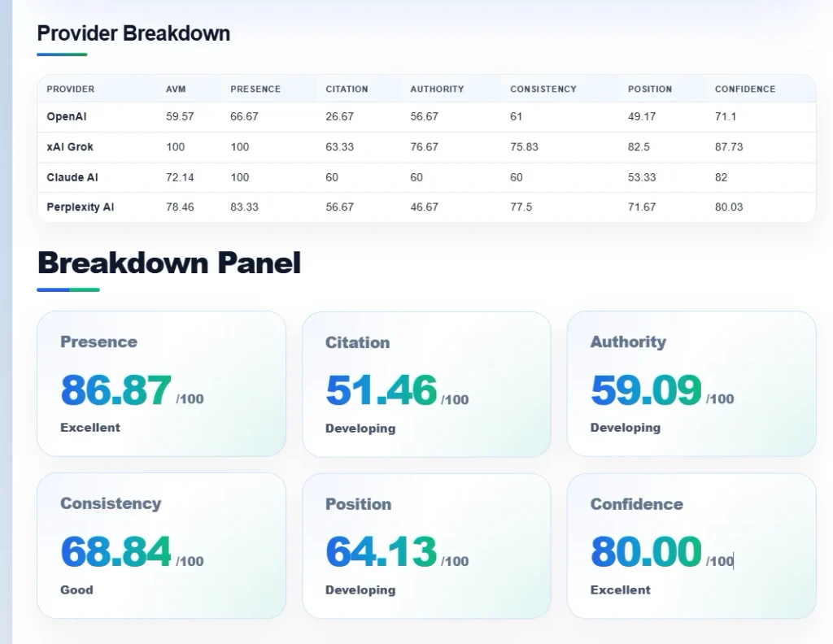The height and width of the screenshot is (644, 833).
Task: Click Claude AI AVM value 72.14
Action: (x=180, y=177)
